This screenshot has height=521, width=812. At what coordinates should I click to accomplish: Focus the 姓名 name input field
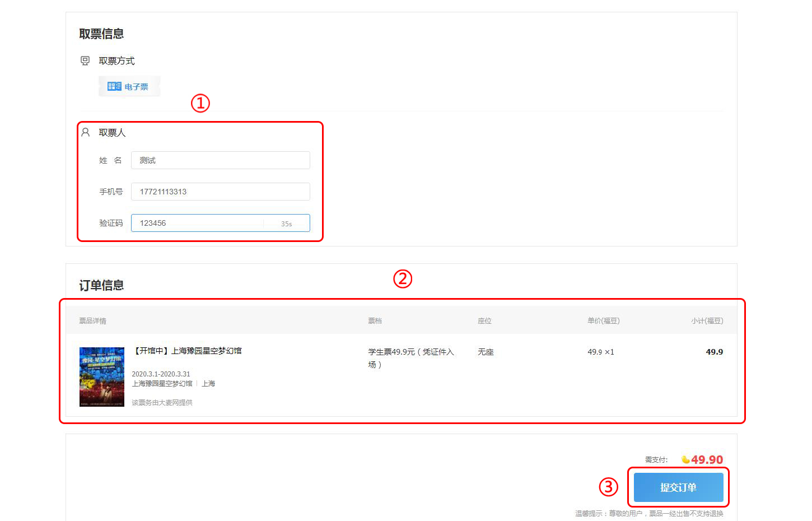pyautogui.click(x=220, y=160)
